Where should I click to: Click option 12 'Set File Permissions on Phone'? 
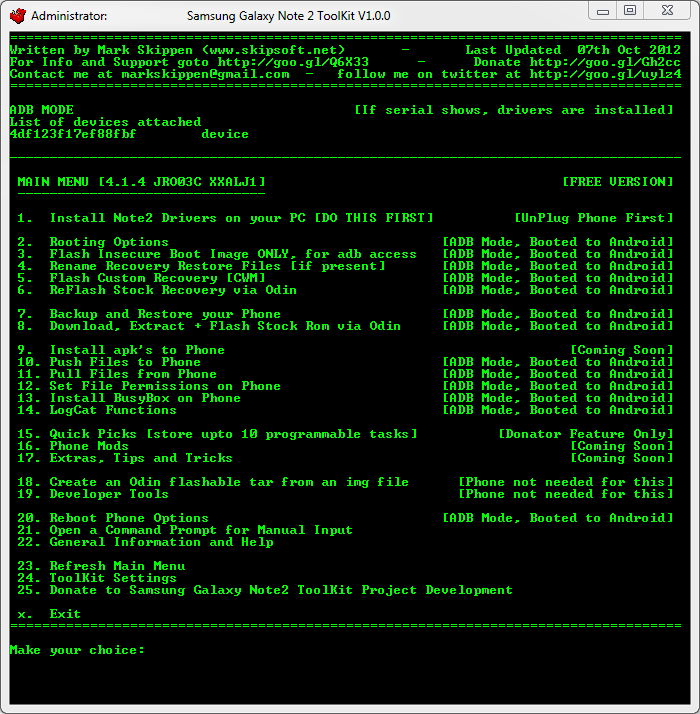coord(149,386)
